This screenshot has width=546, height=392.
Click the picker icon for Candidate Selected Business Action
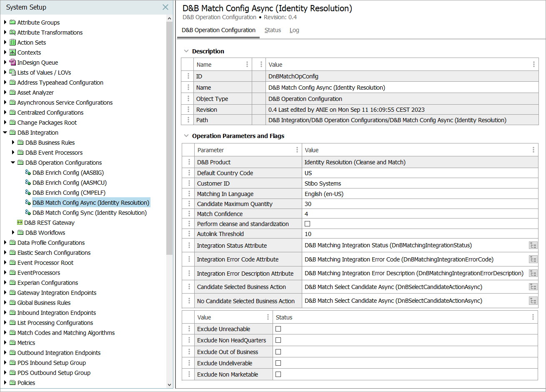[x=533, y=287]
